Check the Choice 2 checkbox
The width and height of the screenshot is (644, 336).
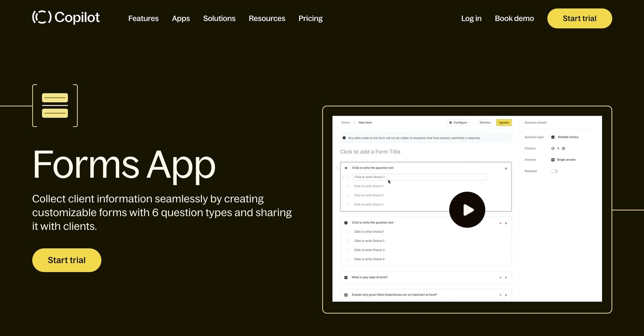(348, 241)
